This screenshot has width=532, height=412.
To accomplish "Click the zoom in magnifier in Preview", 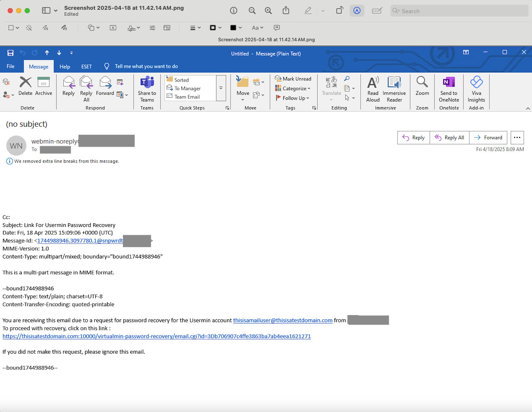I will click(268, 11).
